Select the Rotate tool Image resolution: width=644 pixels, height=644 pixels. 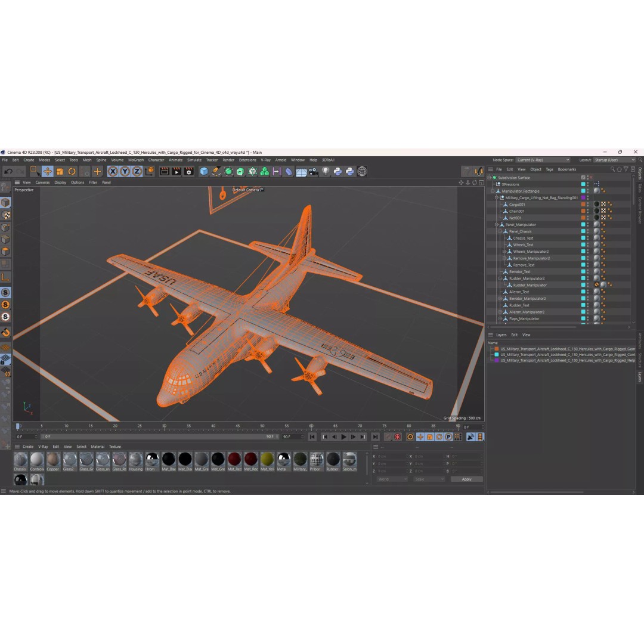coord(72,171)
